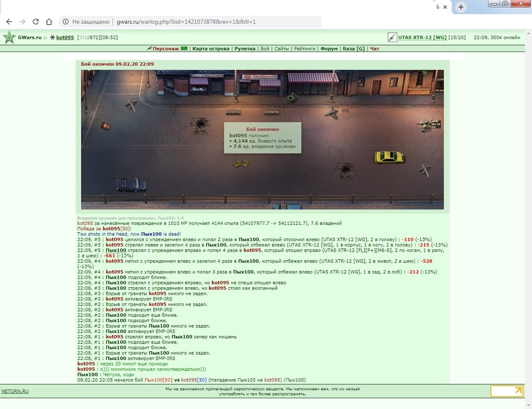Image resolution: width=532 pixels, height=409 pixels.
Task: Open Карта острова menu item
Action: click(x=211, y=49)
